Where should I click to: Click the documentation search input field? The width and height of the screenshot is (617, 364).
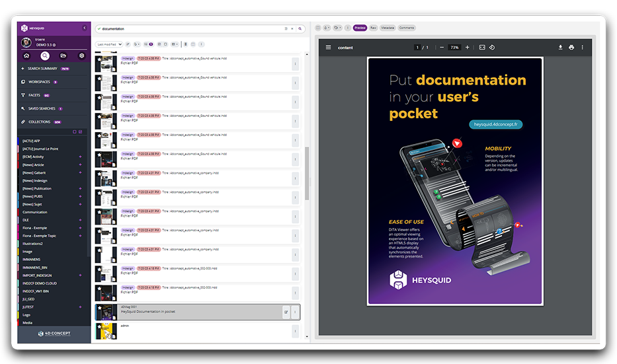pyautogui.click(x=192, y=28)
